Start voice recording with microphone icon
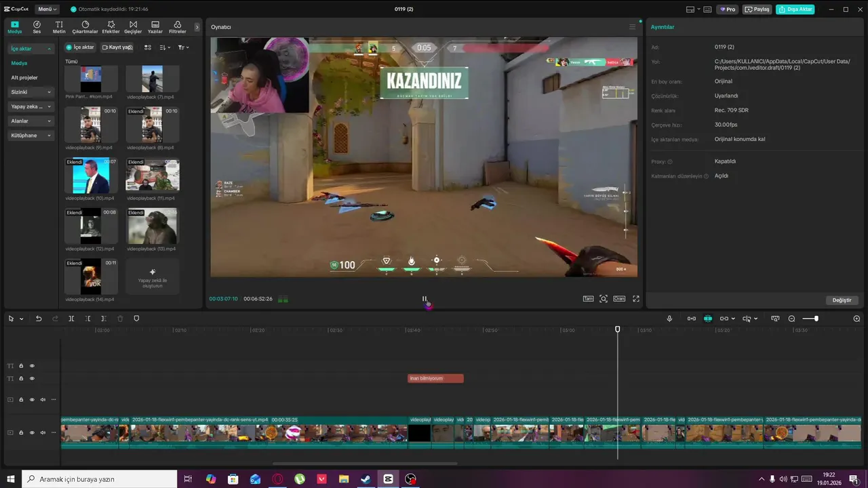Image resolution: width=868 pixels, height=488 pixels. tap(669, 319)
